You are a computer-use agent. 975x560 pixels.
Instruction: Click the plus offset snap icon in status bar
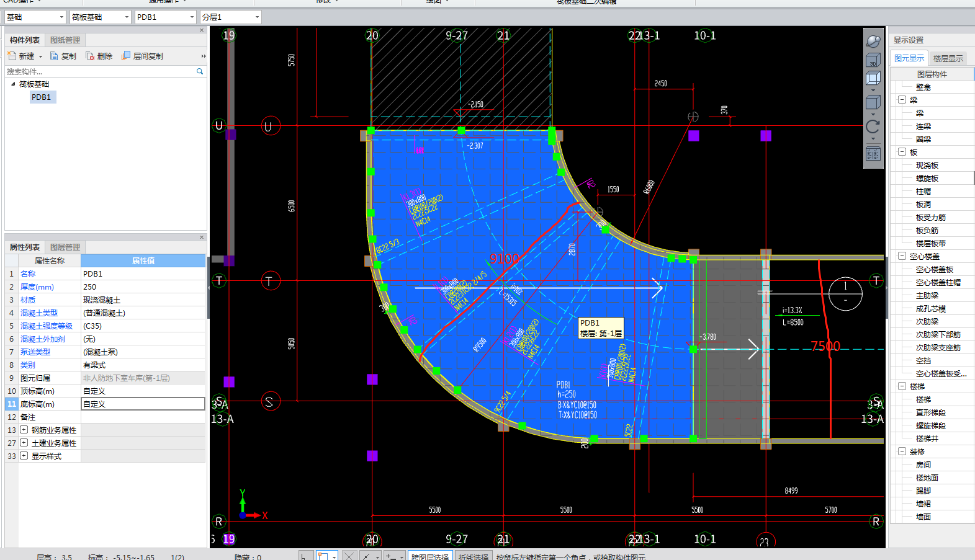[x=390, y=556]
